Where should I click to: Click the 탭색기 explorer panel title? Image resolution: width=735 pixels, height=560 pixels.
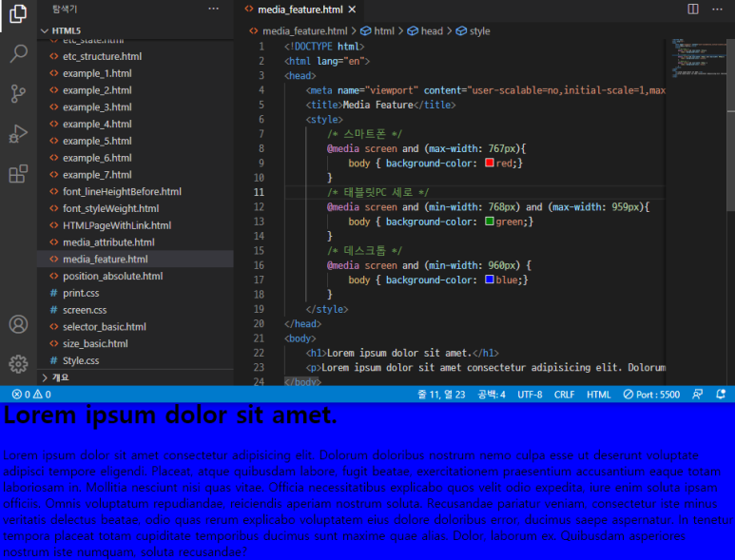[65, 9]
